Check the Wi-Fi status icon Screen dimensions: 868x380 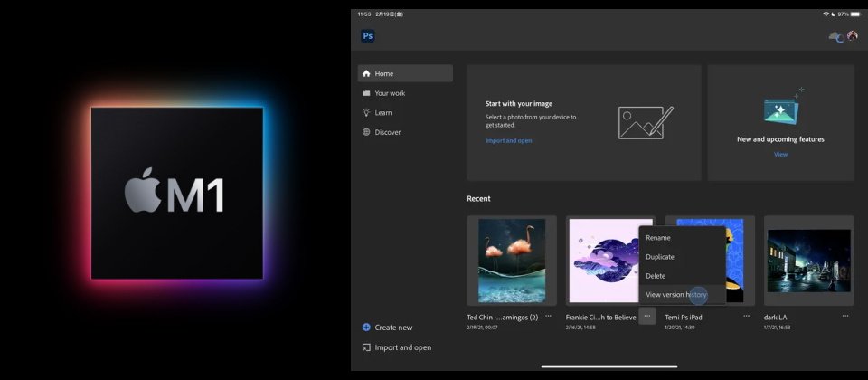pyautogui.click(x=826, y=14)
